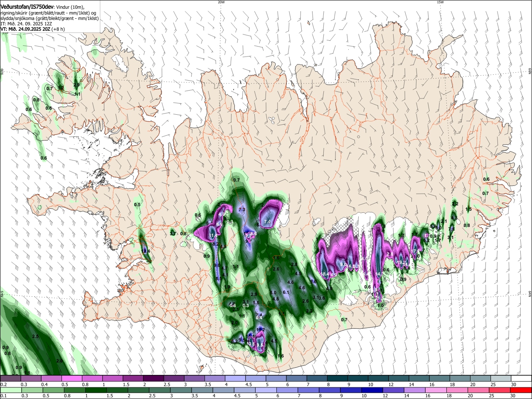Click the dark navy blue swatch in lower rain scale
Viewport: 532px width, 399px height.
coord(372,390)
